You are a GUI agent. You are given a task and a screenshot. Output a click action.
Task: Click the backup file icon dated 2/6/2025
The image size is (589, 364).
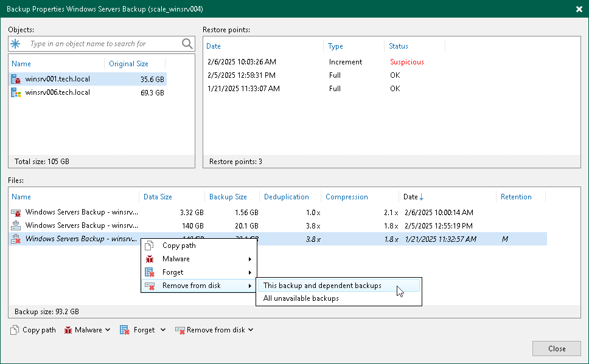click(x=15, y=213)
